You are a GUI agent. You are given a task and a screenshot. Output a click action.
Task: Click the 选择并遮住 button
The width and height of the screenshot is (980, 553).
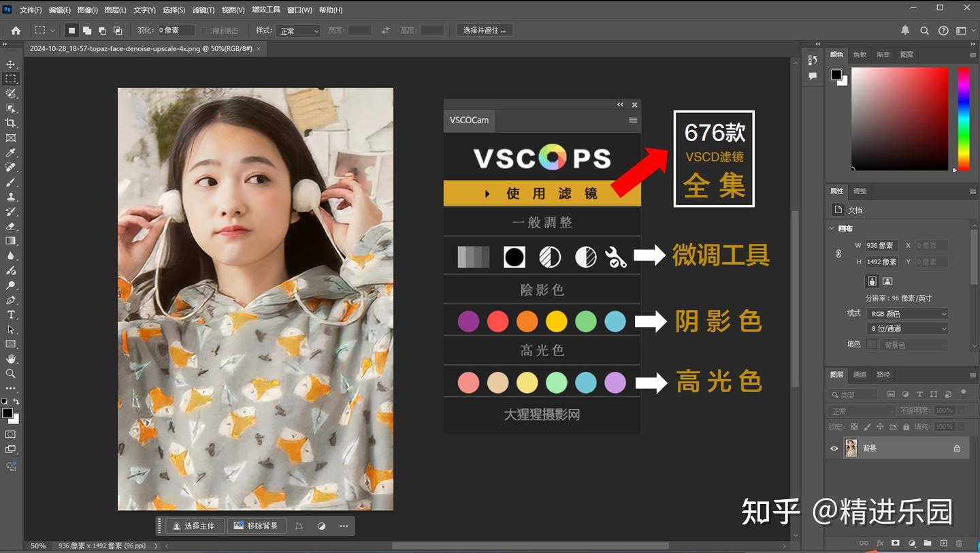[484, 30]
